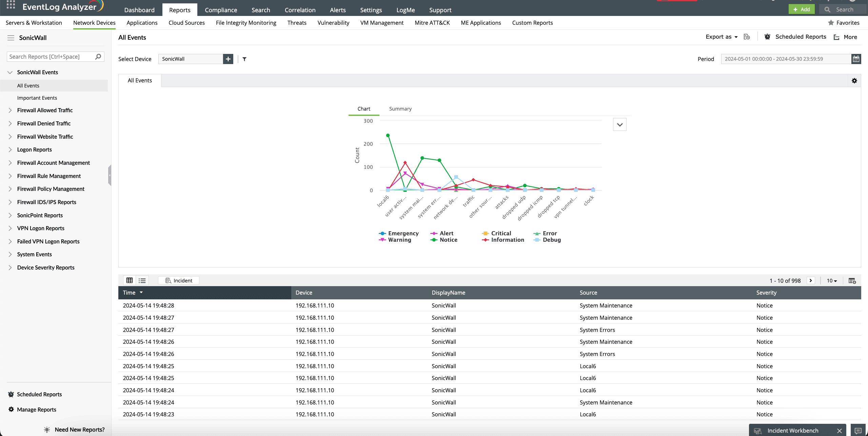Viewport: 868px width, 436px height.
Task: Close the Incident Workbench panel
Action: coord(840,431)
